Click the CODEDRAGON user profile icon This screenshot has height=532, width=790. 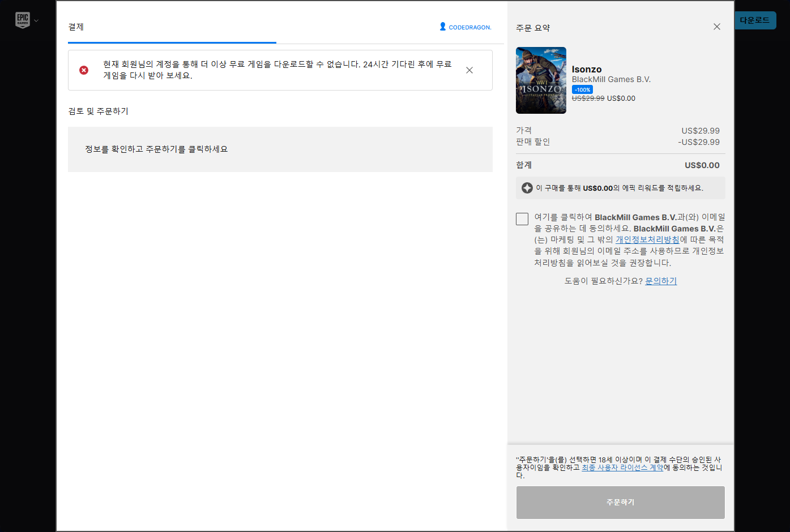coord(443,27)
